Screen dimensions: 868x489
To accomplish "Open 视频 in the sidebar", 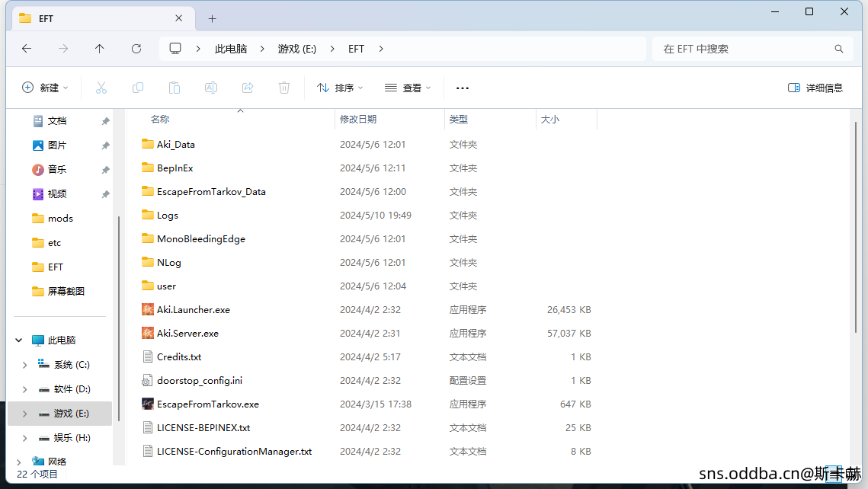I will (57, 193).
